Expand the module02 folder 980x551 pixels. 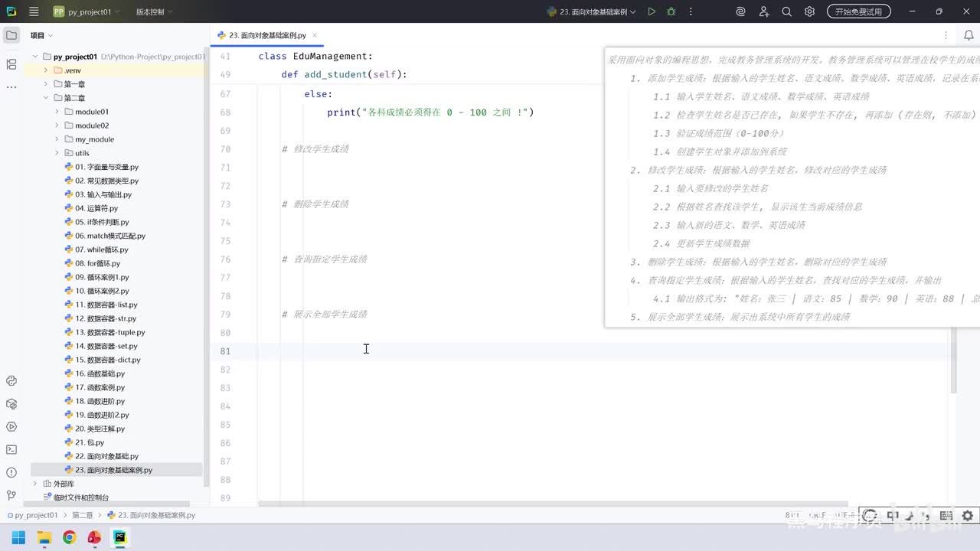tap(57, 126)
